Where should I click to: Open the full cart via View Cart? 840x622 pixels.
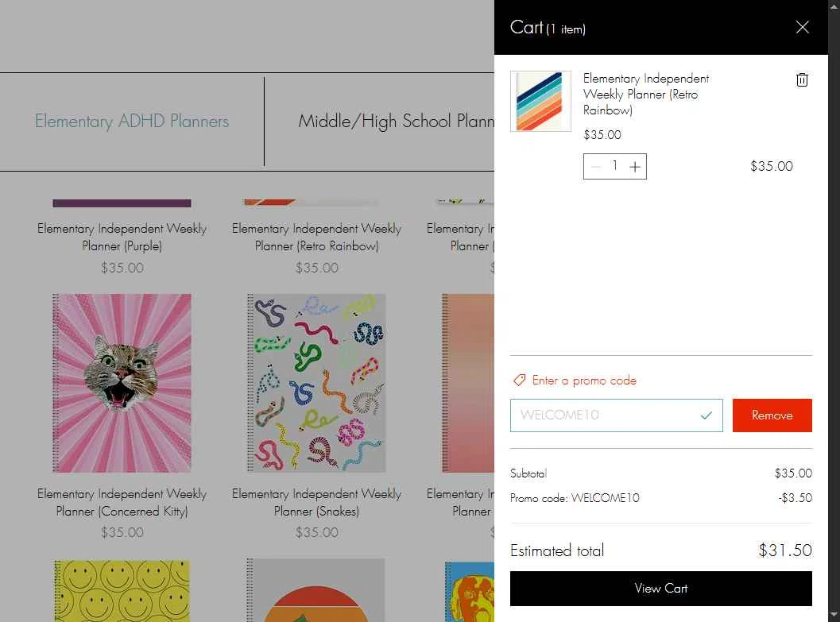pyautogui.click(x=660, y=589)
